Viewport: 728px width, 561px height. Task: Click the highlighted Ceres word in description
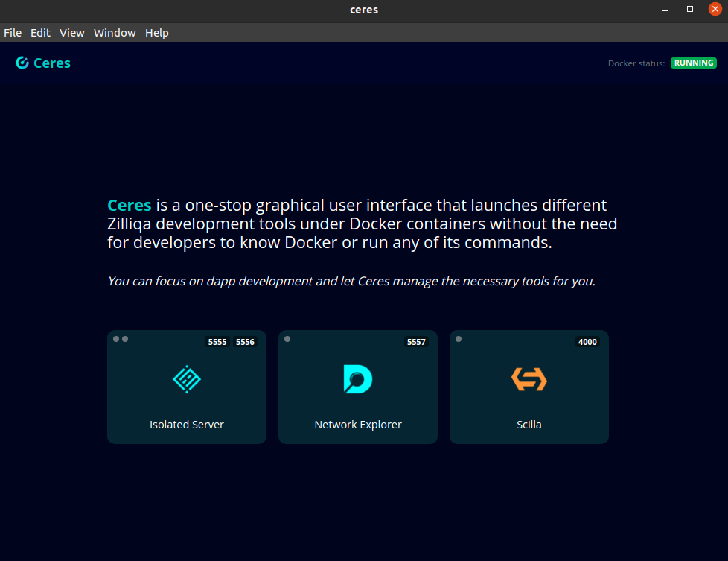pos(129,205)
